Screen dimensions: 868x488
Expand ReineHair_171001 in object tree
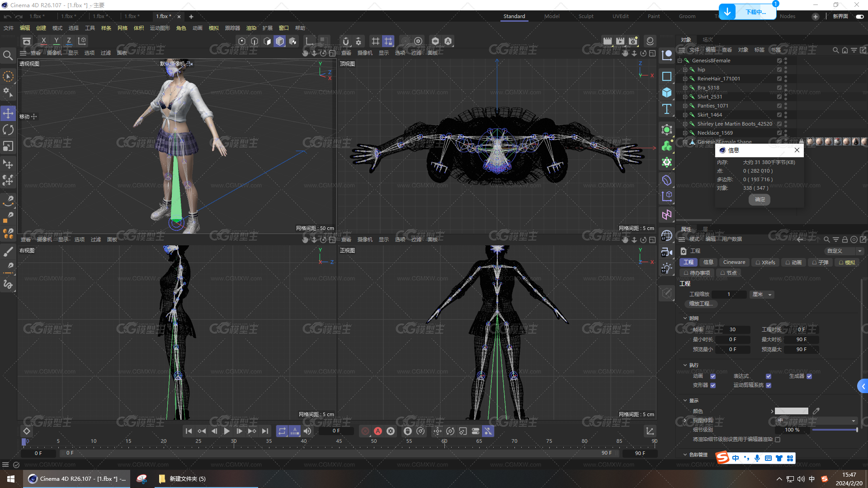[x=685, y=79]
